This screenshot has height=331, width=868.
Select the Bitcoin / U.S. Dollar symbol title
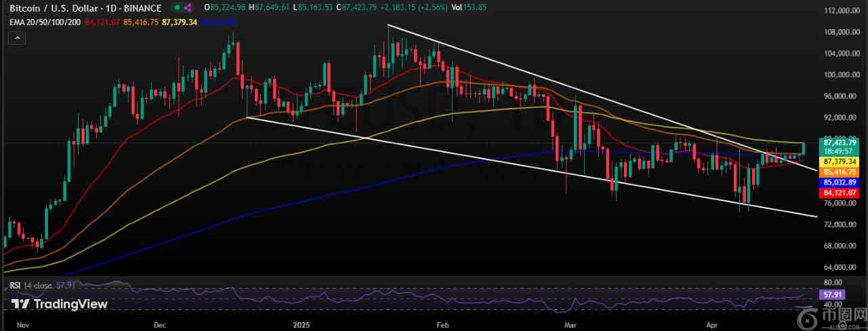point(54,7)
